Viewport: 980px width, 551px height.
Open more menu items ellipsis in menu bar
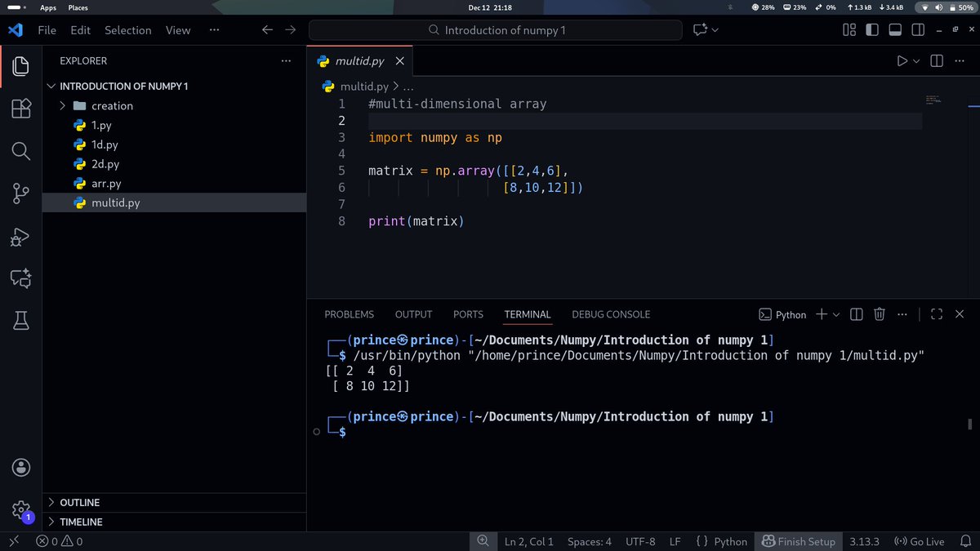[214, 30]
